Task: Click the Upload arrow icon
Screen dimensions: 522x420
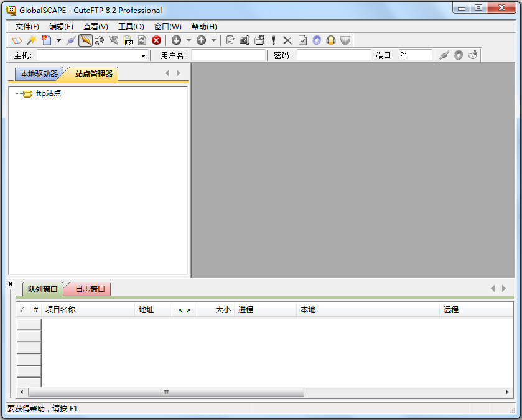Action: click(201, 40)
